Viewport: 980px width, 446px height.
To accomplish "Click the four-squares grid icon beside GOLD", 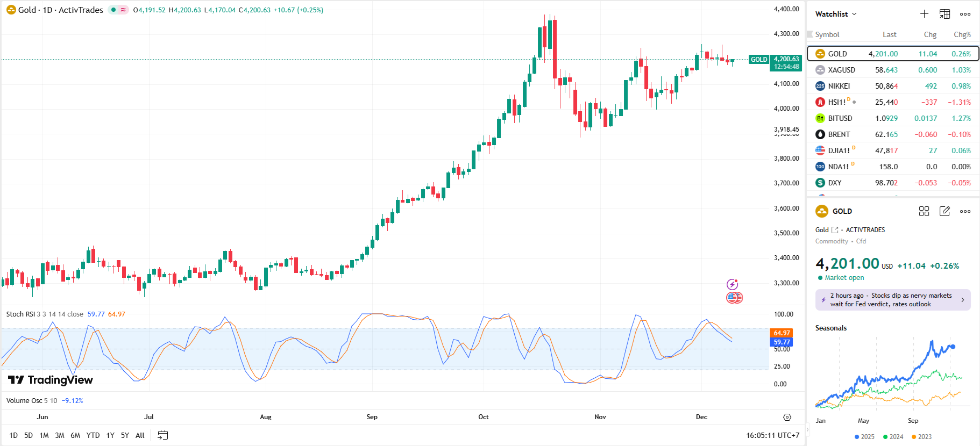I will pyautogui.click(x=924, y=211).
